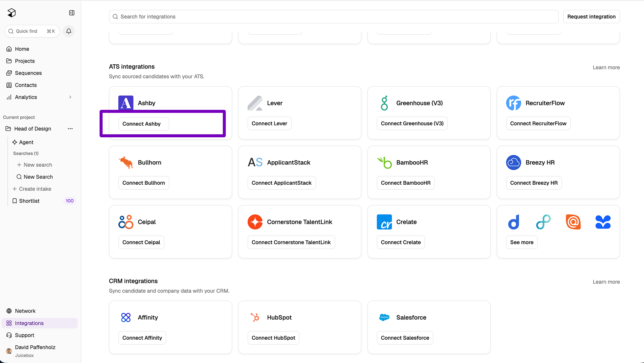
Task: Open notifications bell icon
Action: click(x=69, y=31)
